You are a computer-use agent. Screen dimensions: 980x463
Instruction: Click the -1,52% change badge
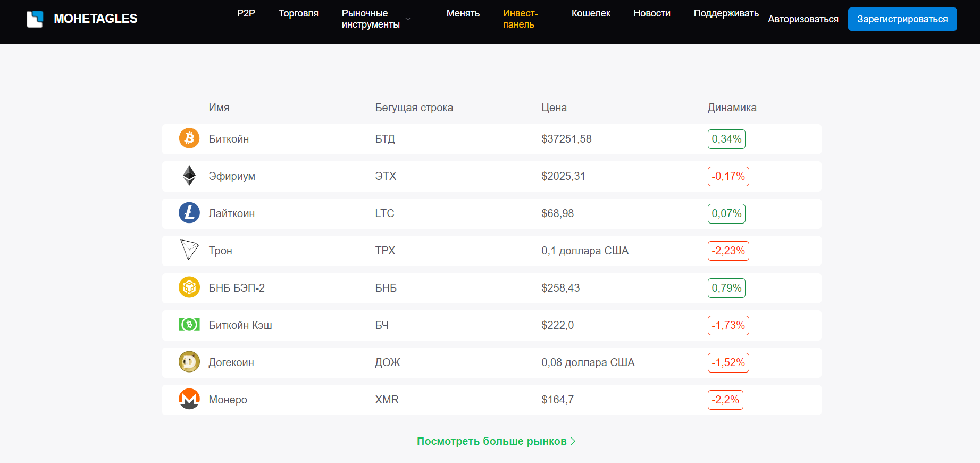(728, 362)
